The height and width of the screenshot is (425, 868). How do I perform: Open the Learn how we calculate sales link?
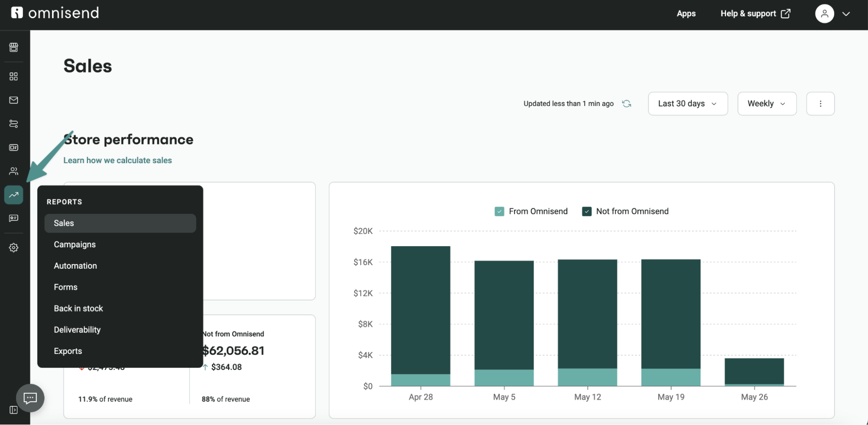tap(117, 160)
